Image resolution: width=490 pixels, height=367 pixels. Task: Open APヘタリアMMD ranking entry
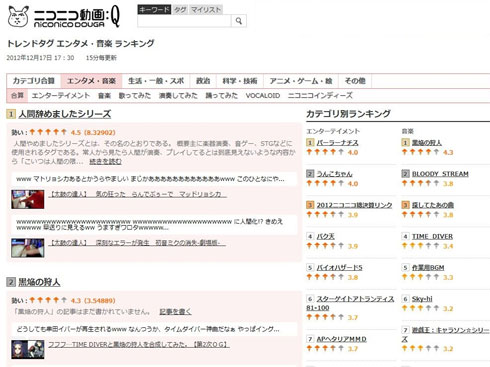341,339
